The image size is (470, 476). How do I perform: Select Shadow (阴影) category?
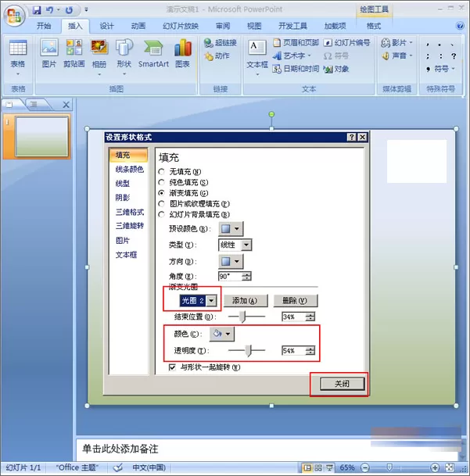[x=123, y=198]
